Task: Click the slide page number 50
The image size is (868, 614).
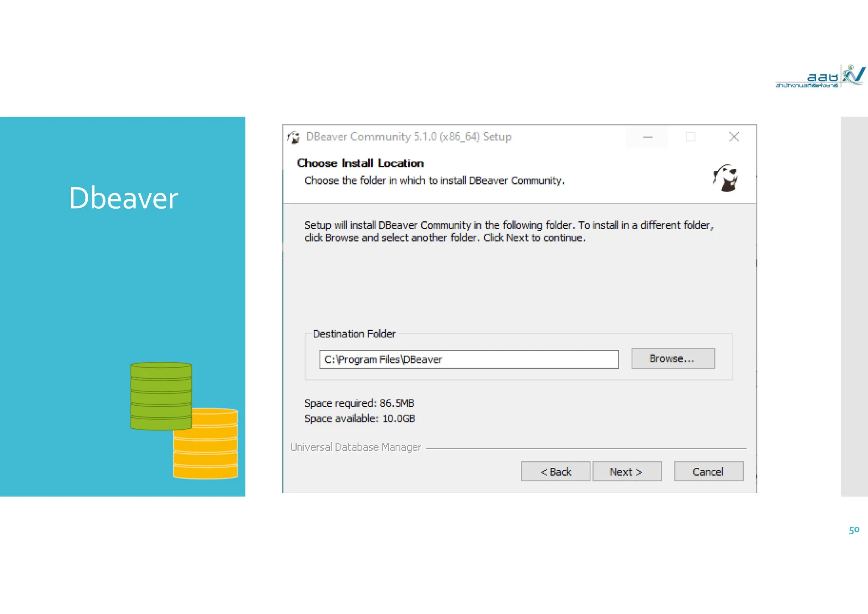Action: 854,530
